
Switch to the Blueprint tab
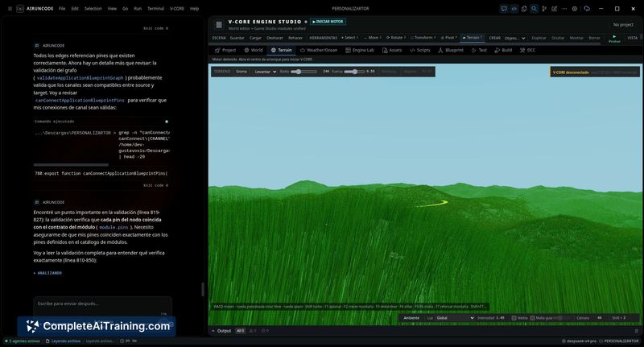tap(451, 50)
